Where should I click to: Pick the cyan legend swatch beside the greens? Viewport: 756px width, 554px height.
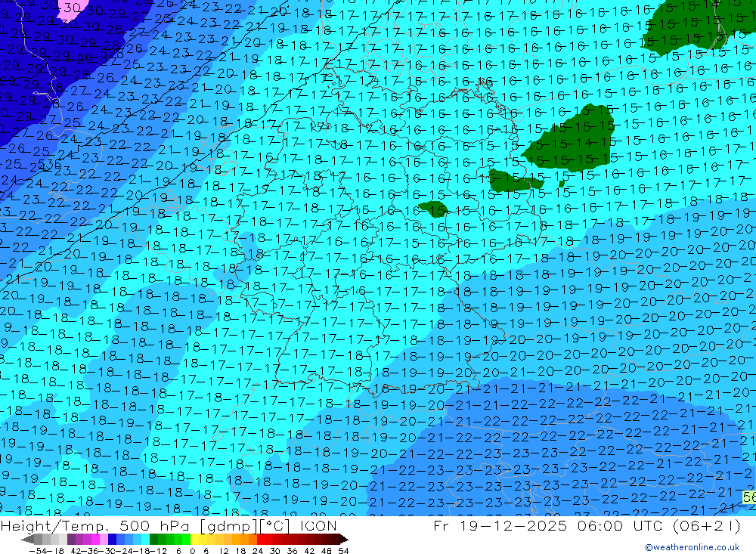tap(145, 540)
